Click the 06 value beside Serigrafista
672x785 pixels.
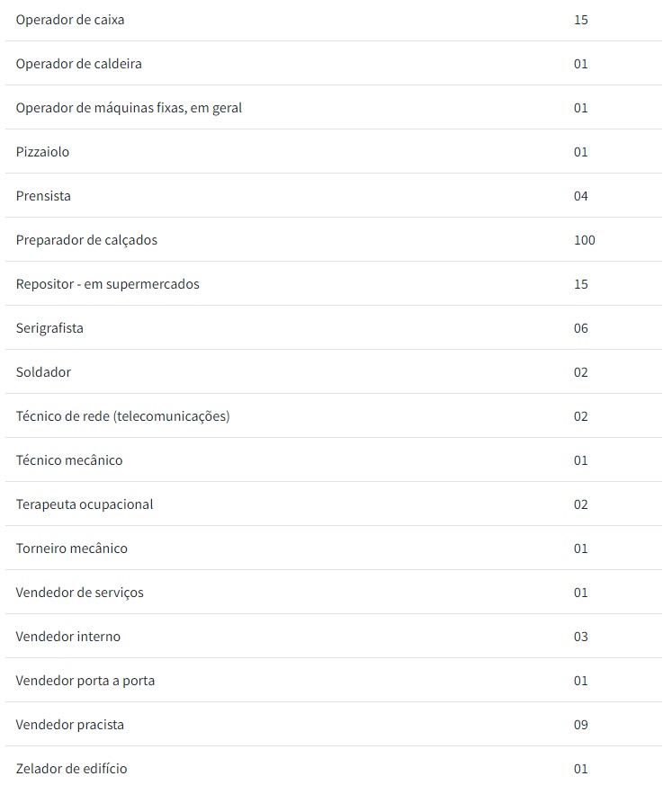coord(580,328)
